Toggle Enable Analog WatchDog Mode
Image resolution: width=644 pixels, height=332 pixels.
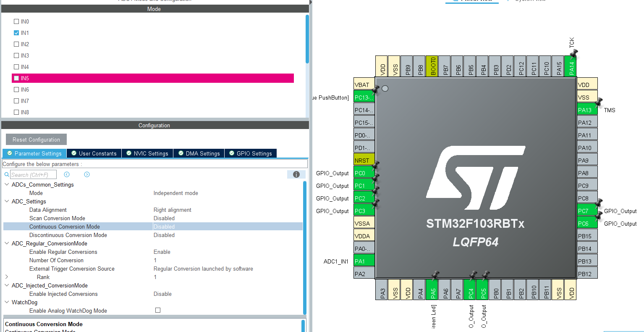click(158, 310)
